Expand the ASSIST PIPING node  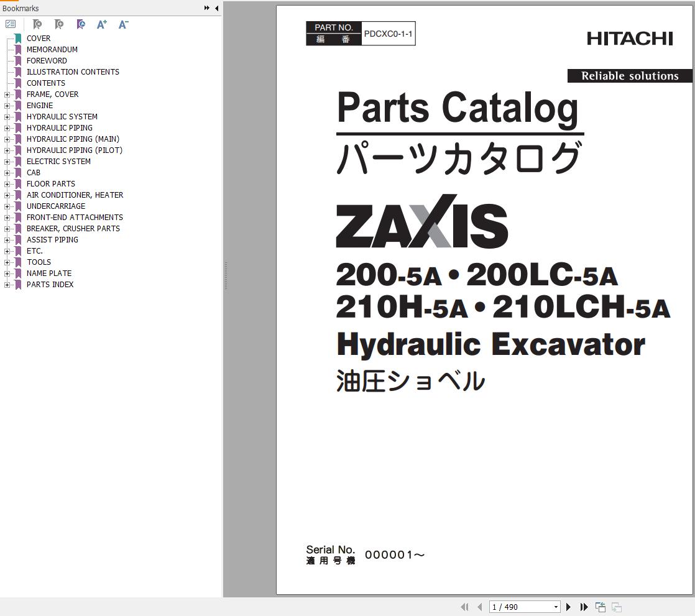7,240
